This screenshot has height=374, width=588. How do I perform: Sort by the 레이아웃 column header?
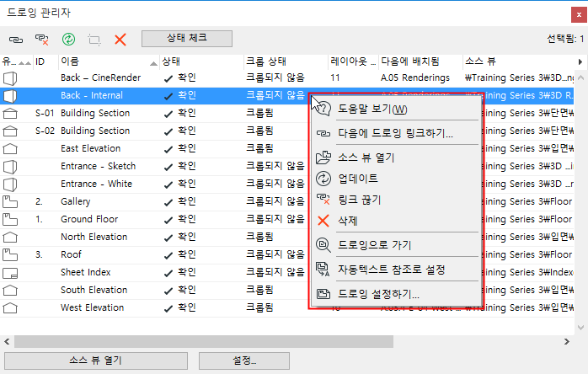[353, 61]
